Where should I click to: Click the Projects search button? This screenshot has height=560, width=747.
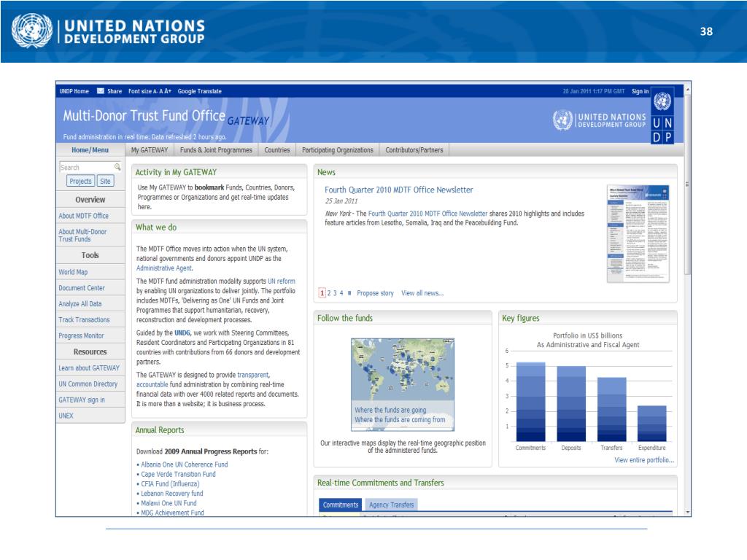(x=80, y=182)
